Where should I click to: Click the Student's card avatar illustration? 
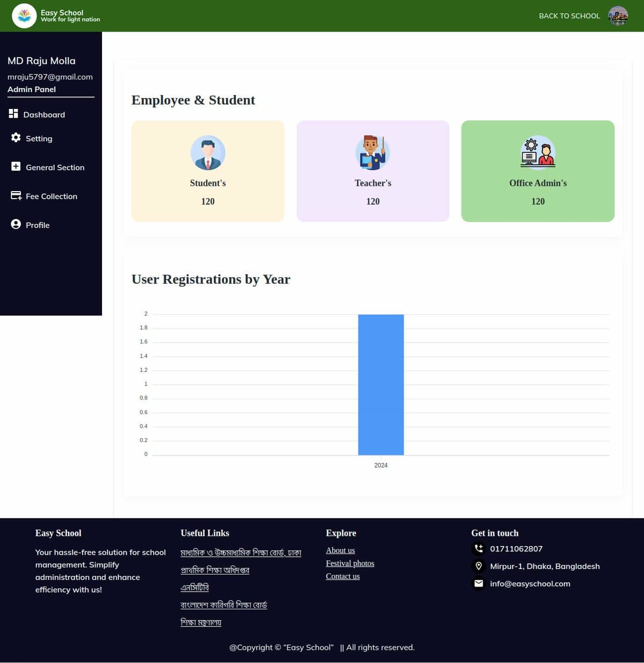click(x=208, y=152)
